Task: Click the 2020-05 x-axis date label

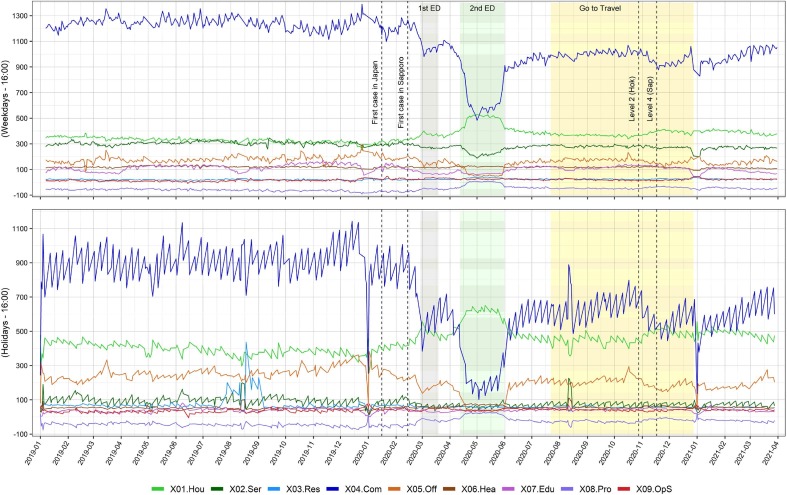Action: (x=468, y=452)
